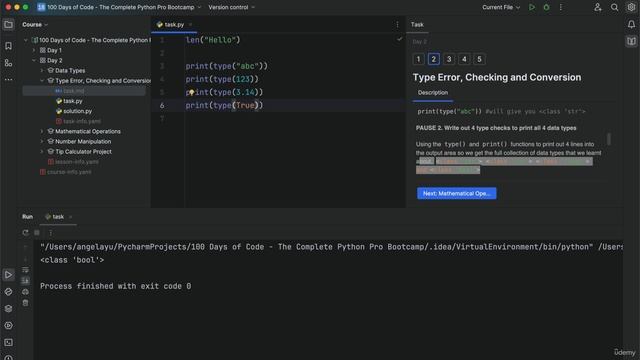Open the Python Console sidebar icon
Viewport: 640px width, 360px height.
click(x=8, y=292)
